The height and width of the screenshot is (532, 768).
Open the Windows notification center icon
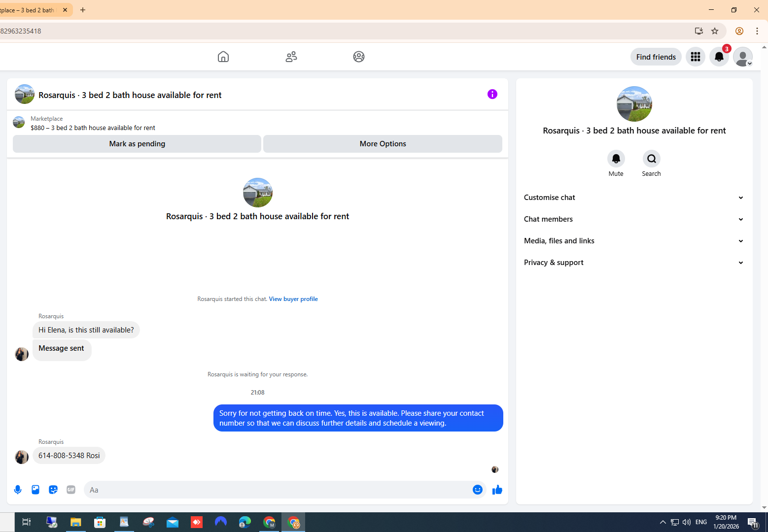click(x=753, y=523)
